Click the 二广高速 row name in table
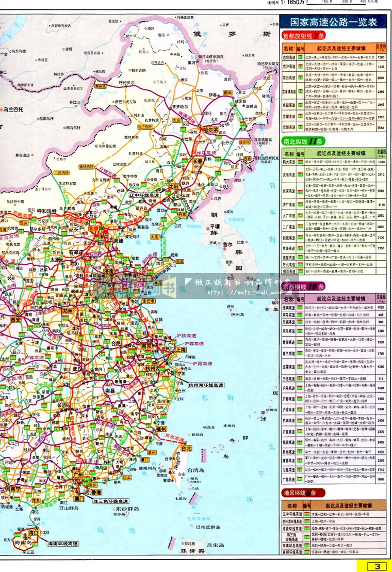Screen dimensions: 392x572 289,227
